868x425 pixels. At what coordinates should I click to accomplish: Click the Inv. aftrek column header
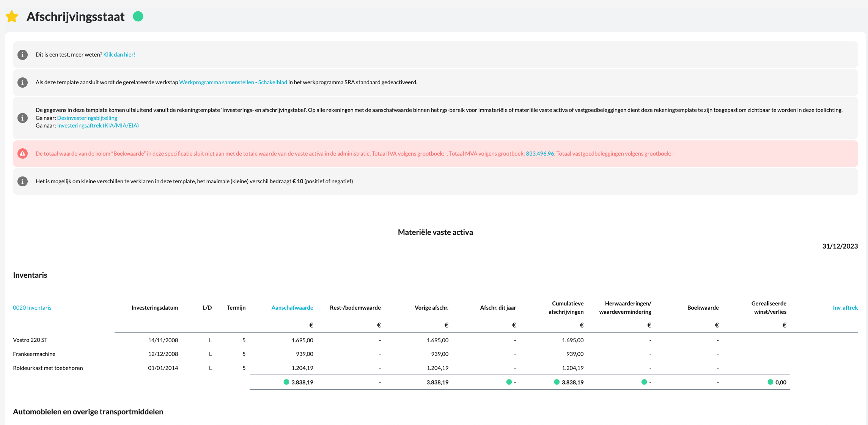pos(845,308)
